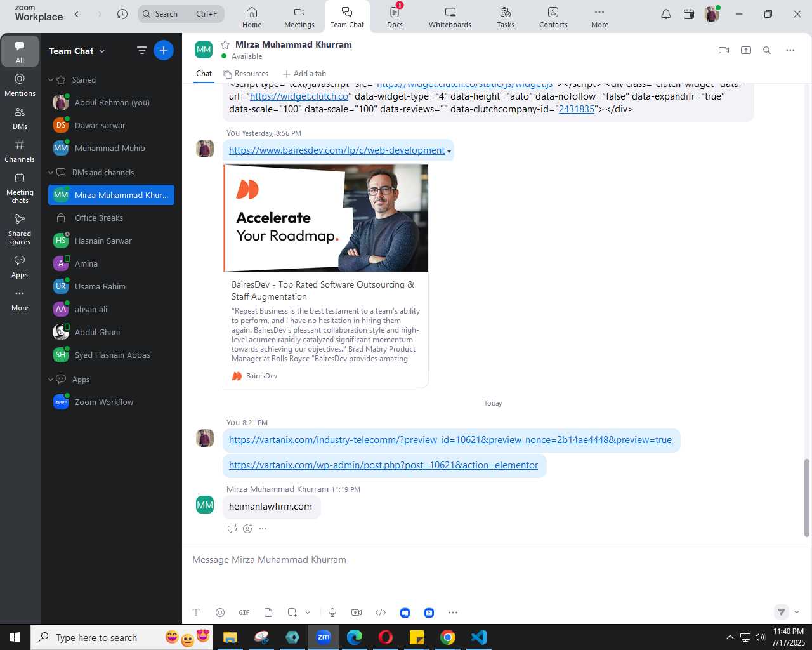Image resolution: width=812 pixels, height=650 pixels.
Task: Open the GIF picker
Action: [x=244, y=613]
